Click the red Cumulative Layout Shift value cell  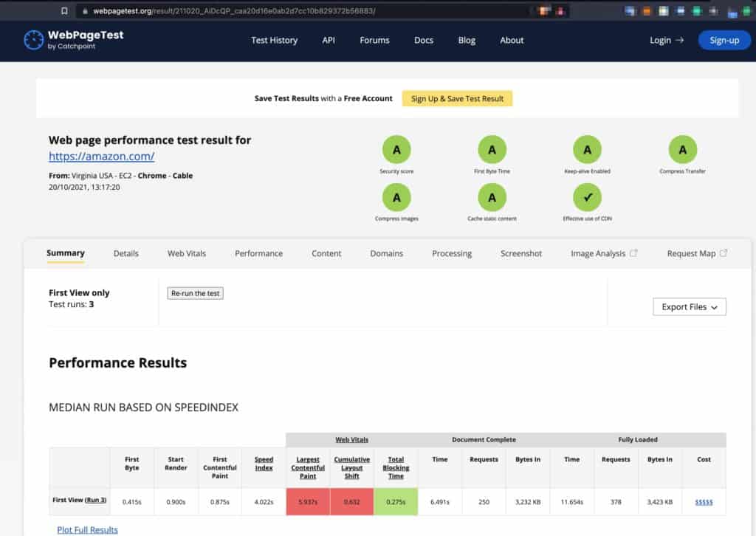point(352,502)
